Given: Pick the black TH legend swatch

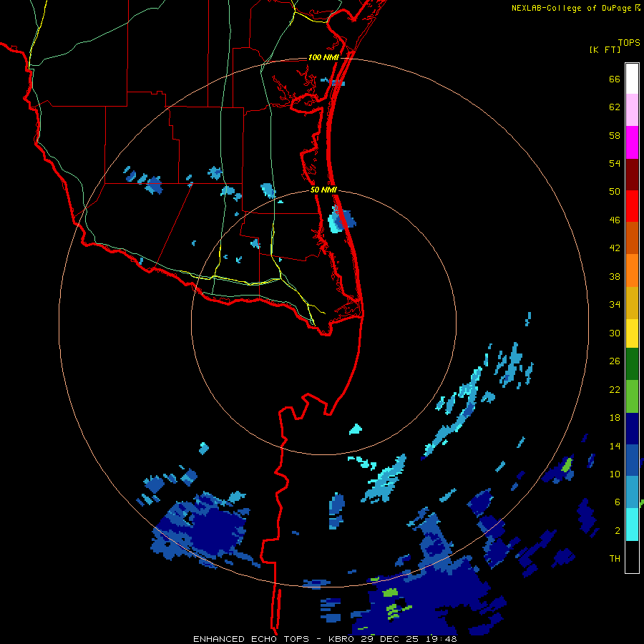Looking at the screenshot, I should [632, 557].
